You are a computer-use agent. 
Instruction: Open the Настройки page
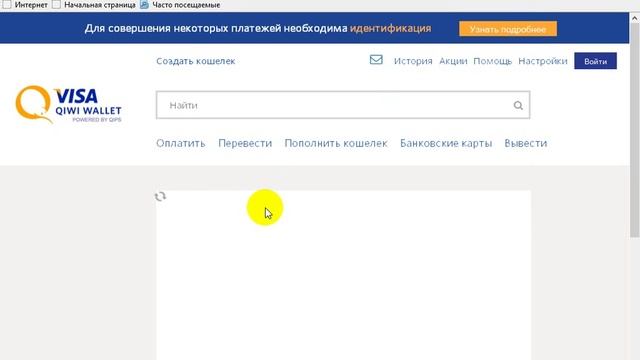(x=543, y=61)
